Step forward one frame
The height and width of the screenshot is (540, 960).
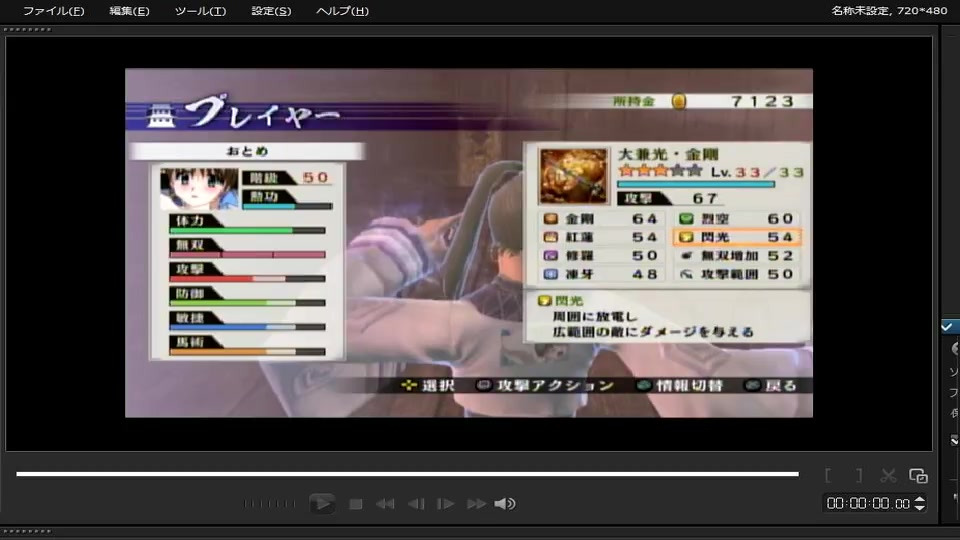[446, 504]
